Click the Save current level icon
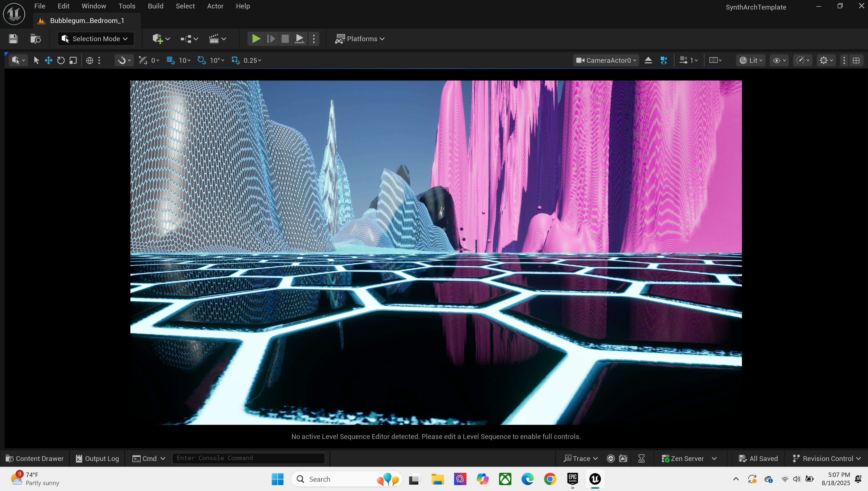 coord(13,39)
